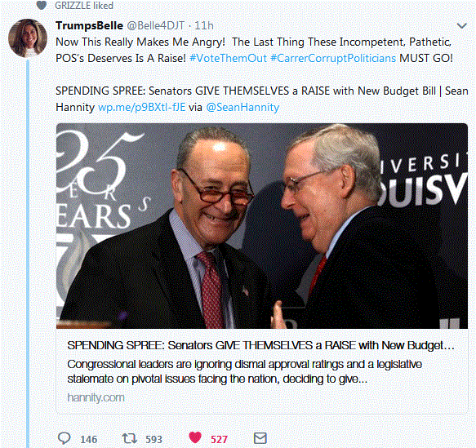Click the #CarrerCorruptPoliticians hashtag
This screenshot has height=448, width=476.
(333, 58)
